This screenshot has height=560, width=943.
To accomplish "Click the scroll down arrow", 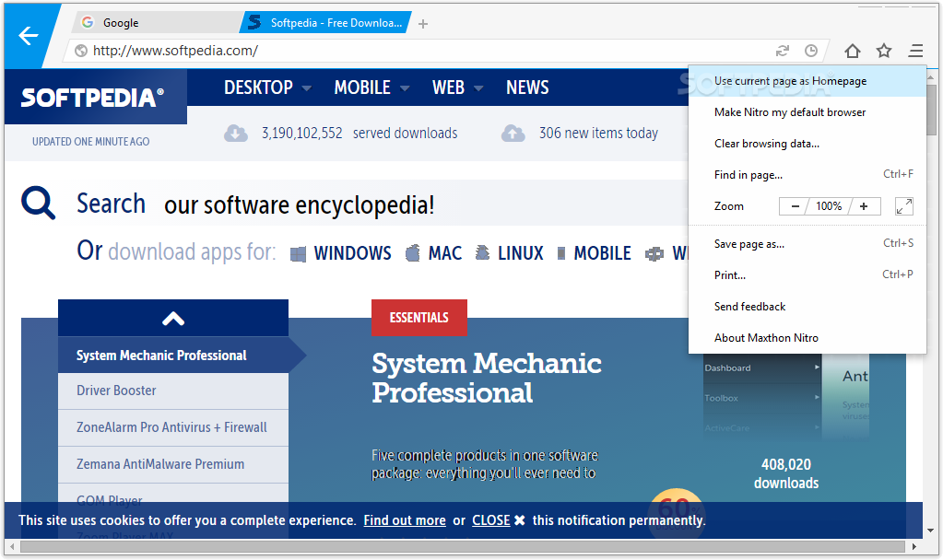I will point(931,531).
